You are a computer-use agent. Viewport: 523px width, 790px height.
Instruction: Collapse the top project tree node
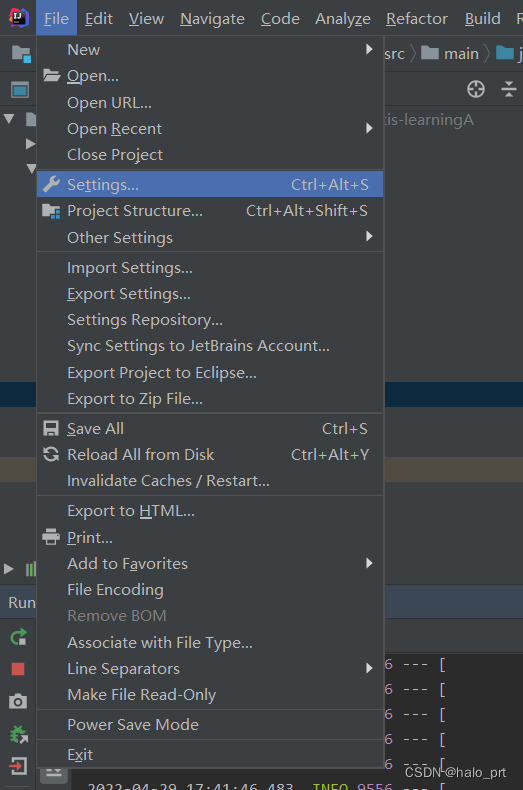(x=9, y=119)
